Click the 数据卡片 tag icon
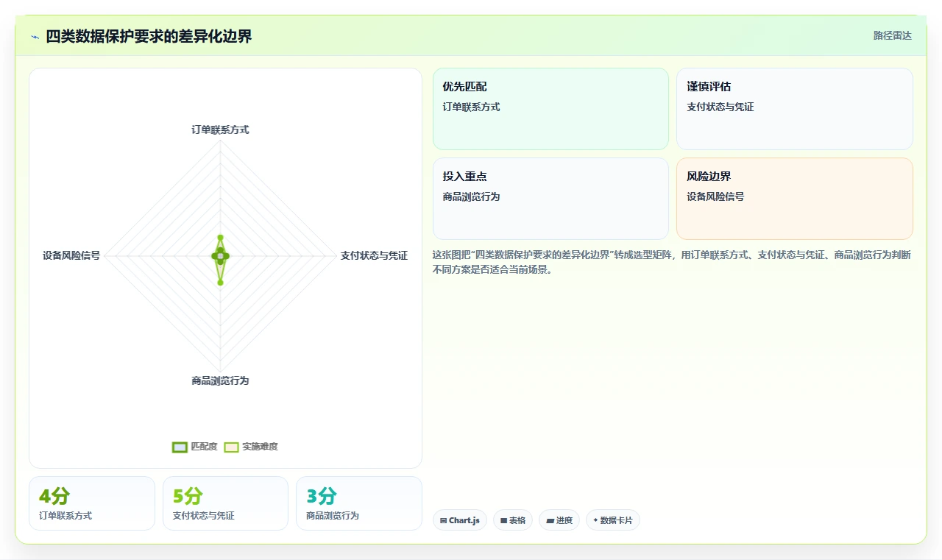 (595, 520)
